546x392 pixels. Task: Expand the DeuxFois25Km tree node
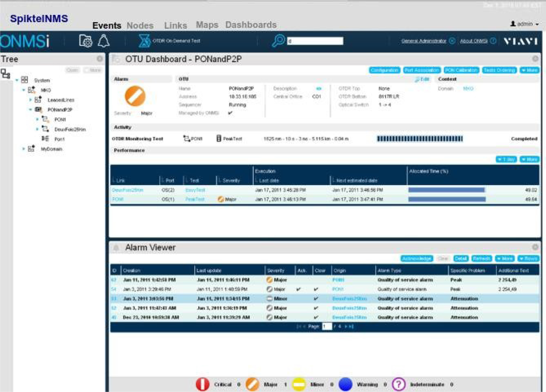click(x=37, y=129)
